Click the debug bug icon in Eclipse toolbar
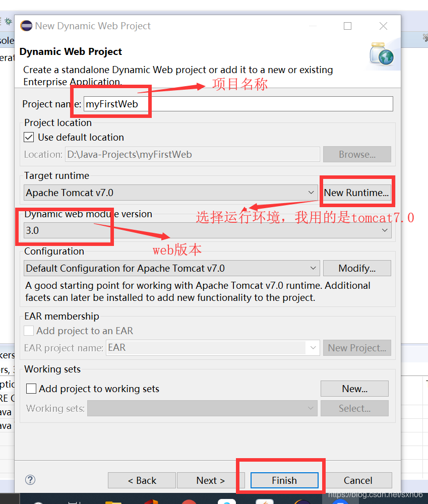 pyautogui.click(x=9, y=22)
